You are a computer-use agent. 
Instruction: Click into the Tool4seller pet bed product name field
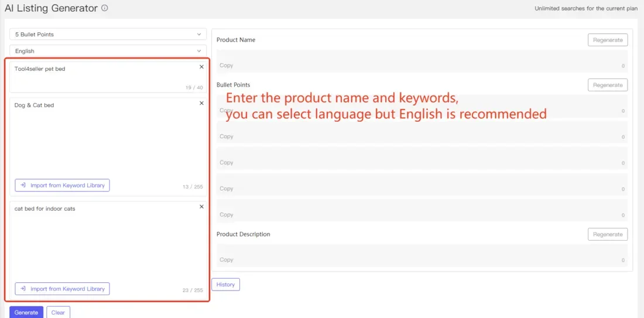point(108,77)
